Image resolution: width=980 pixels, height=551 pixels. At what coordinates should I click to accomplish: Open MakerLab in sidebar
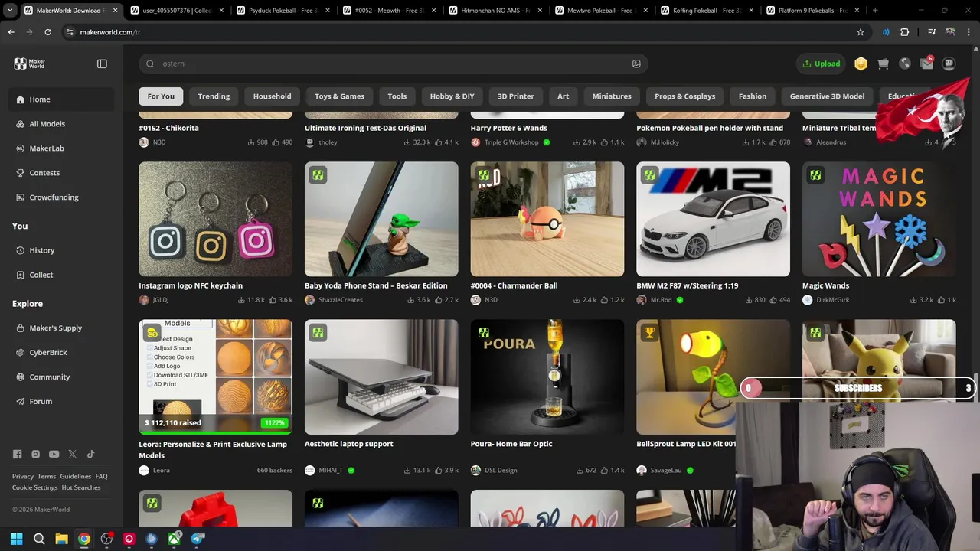61,148
